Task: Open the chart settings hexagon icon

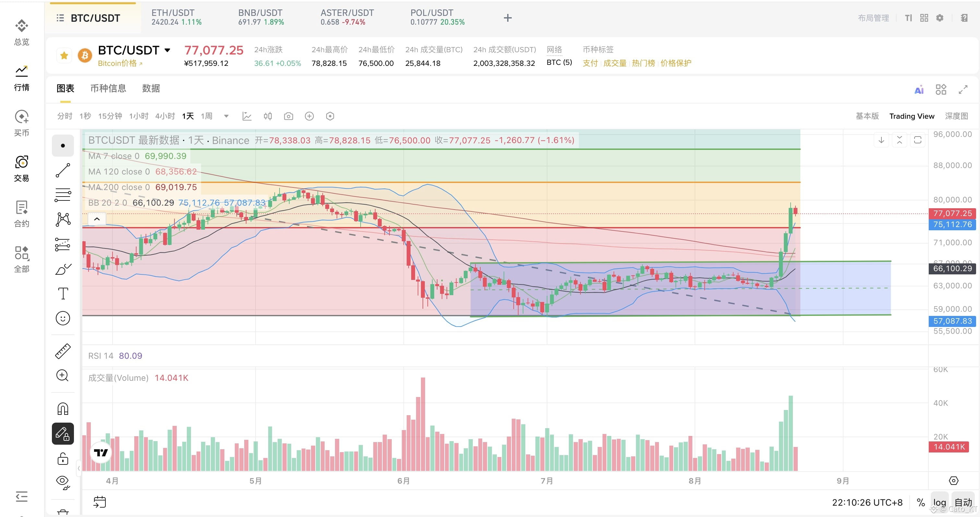Action: [330, 116]
